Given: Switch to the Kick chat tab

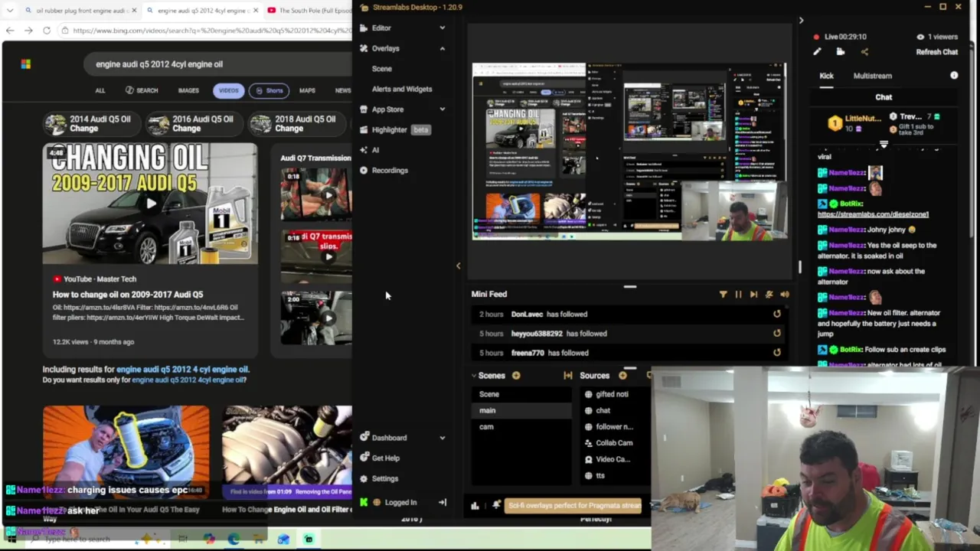Looking at the screenshot, I should (826, 76).
